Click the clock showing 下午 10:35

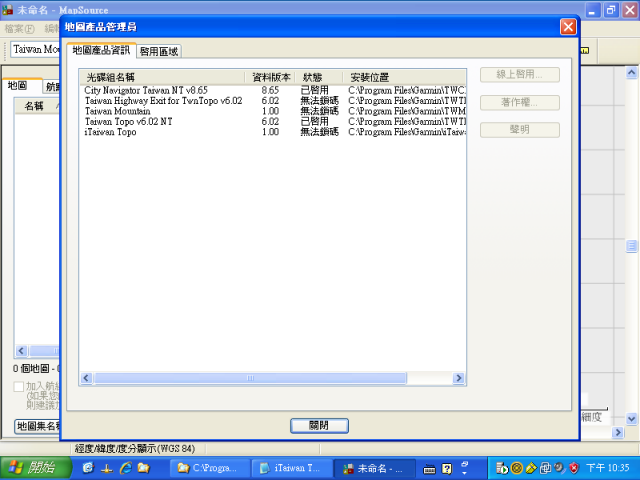click(607, 468)
